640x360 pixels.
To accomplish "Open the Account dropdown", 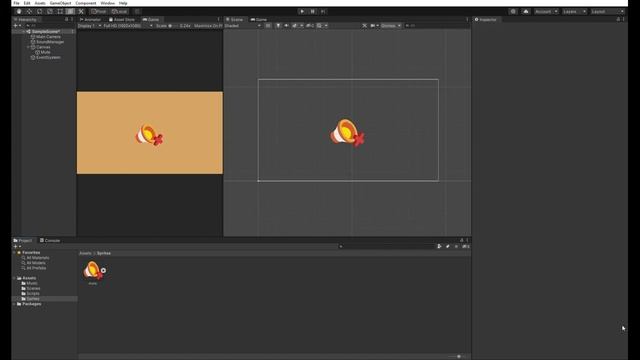I will click(x=546, y=11).
